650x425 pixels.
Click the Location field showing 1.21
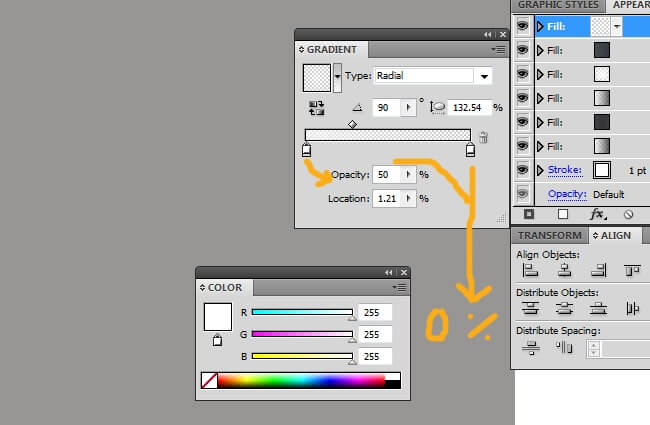click(387, 199)
